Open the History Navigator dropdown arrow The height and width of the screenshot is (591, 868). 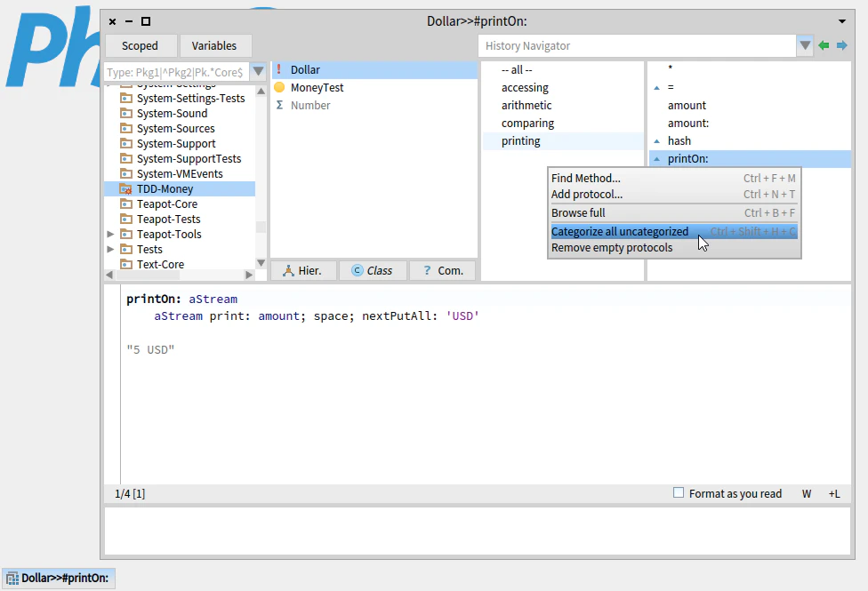tap(805, 45)
